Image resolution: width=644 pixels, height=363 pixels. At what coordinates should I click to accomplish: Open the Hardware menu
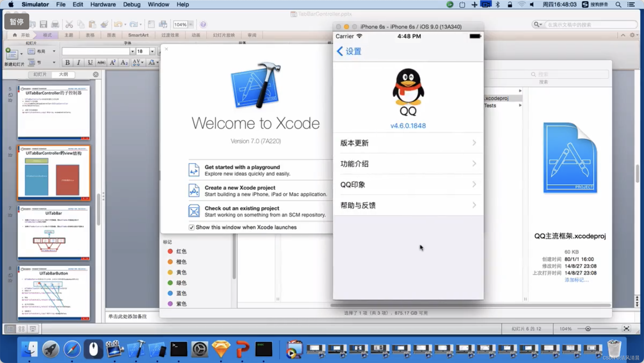[x=103, y=4]
